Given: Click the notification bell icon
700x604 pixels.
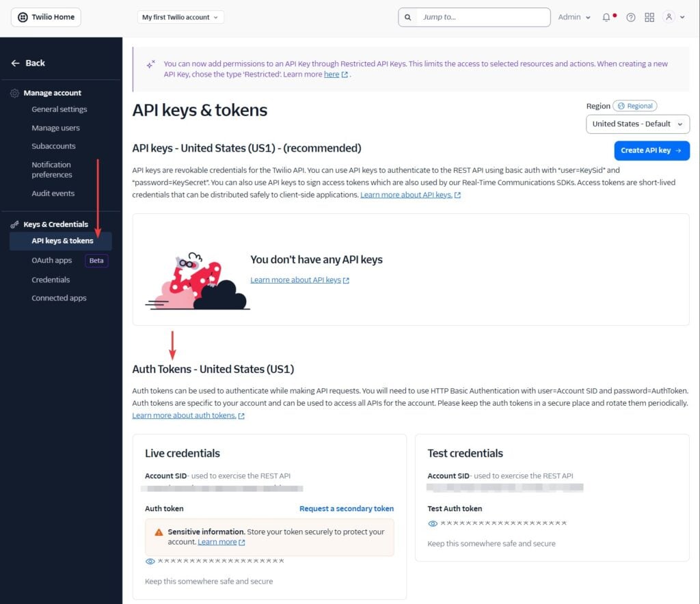Looking at the screenshot, I should pos(606,17).
